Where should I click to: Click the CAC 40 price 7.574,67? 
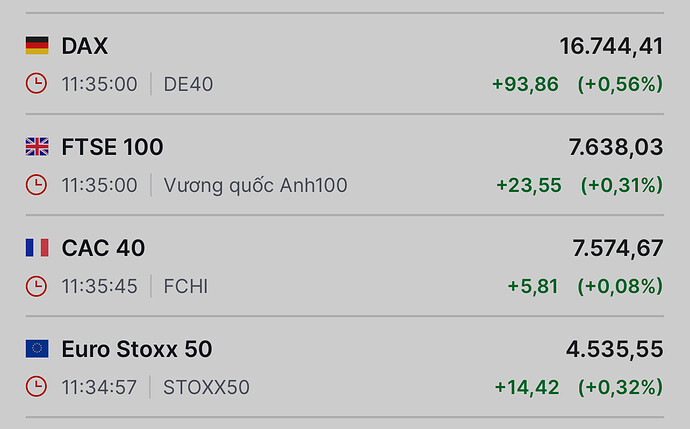pos(616,248)
